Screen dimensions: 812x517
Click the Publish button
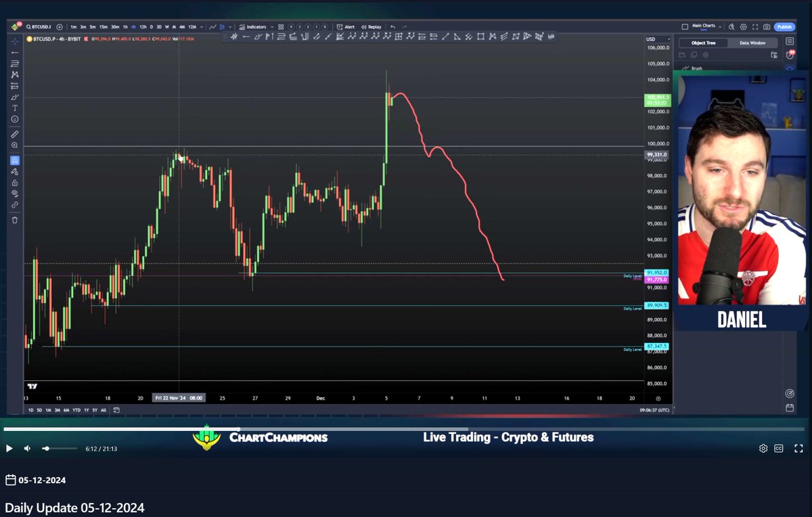point(784,27)
